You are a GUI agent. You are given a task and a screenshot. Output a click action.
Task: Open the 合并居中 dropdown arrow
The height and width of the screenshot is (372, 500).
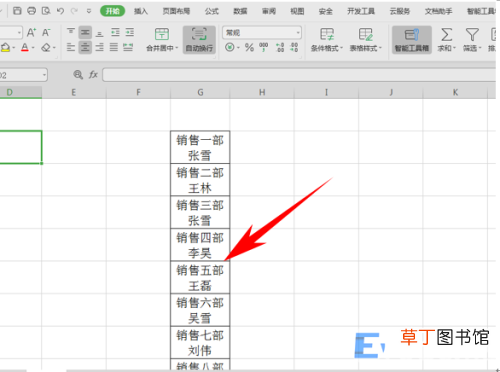[177, 48]
